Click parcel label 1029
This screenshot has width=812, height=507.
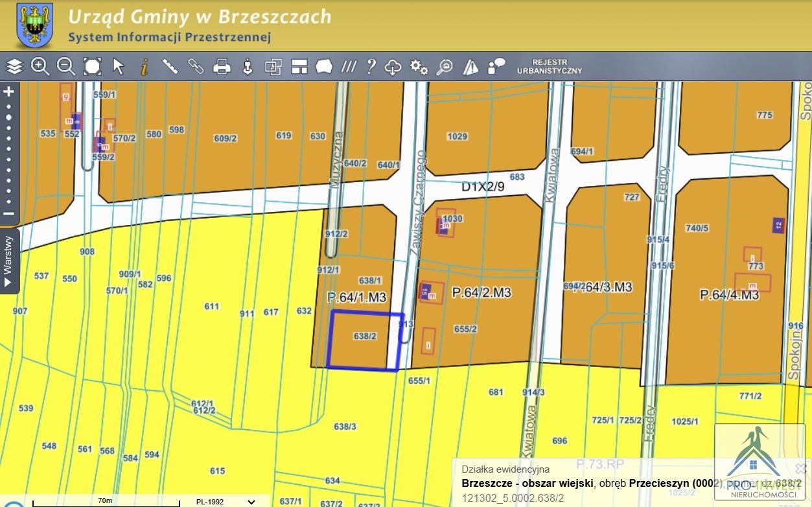coord(457,136)
